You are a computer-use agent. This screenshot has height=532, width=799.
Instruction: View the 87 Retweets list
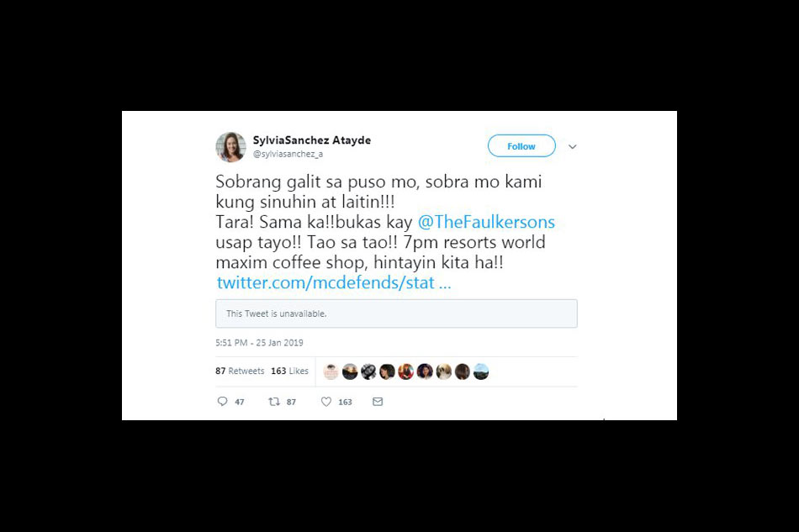[x=240, y=371]
